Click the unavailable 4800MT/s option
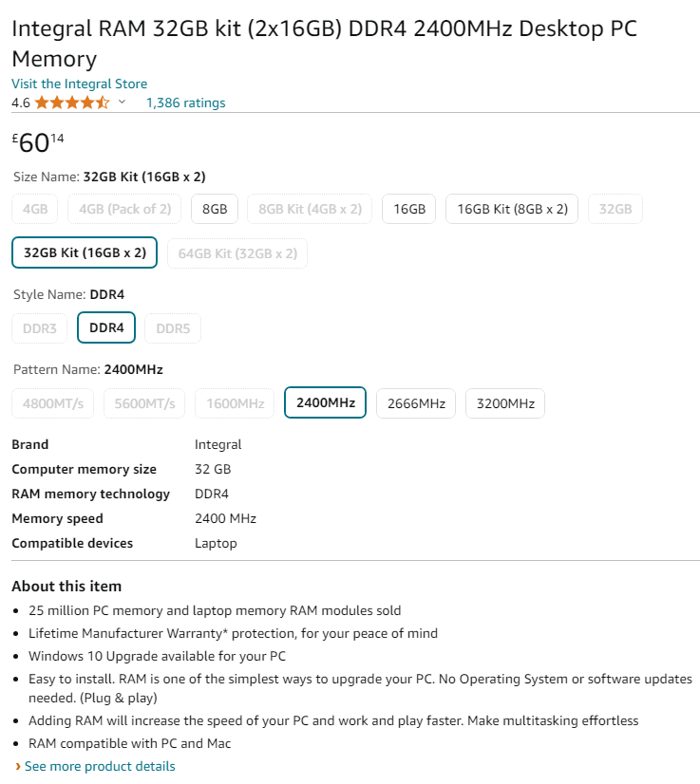 coord(52,402)
